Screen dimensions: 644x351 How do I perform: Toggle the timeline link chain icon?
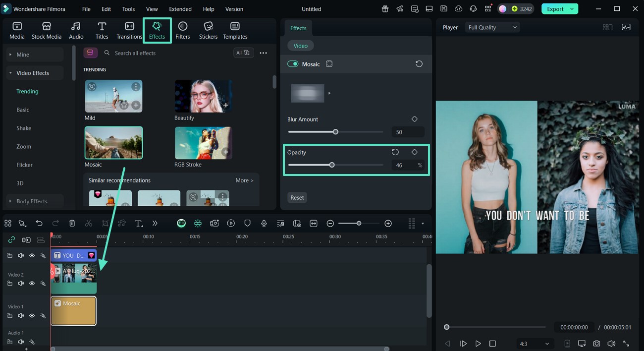11,240
